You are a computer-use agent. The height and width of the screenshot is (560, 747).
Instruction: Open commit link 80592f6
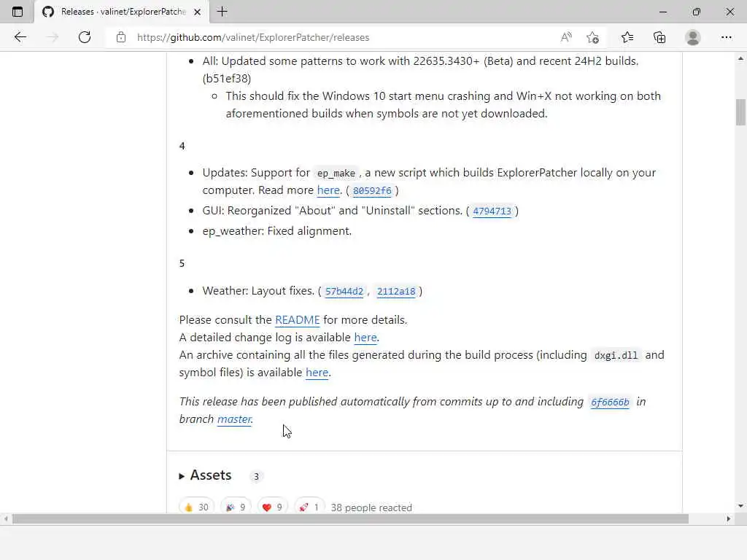tap(372, 190)
